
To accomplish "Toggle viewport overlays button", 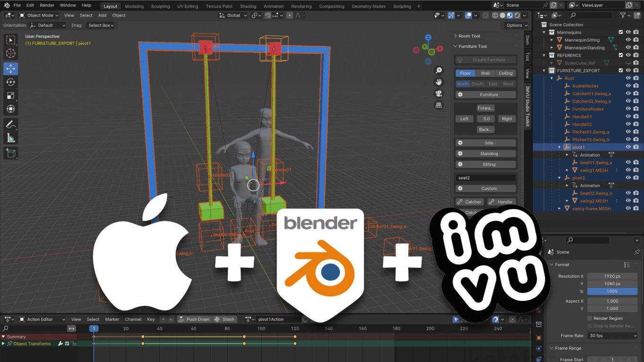I will [468, 15].
